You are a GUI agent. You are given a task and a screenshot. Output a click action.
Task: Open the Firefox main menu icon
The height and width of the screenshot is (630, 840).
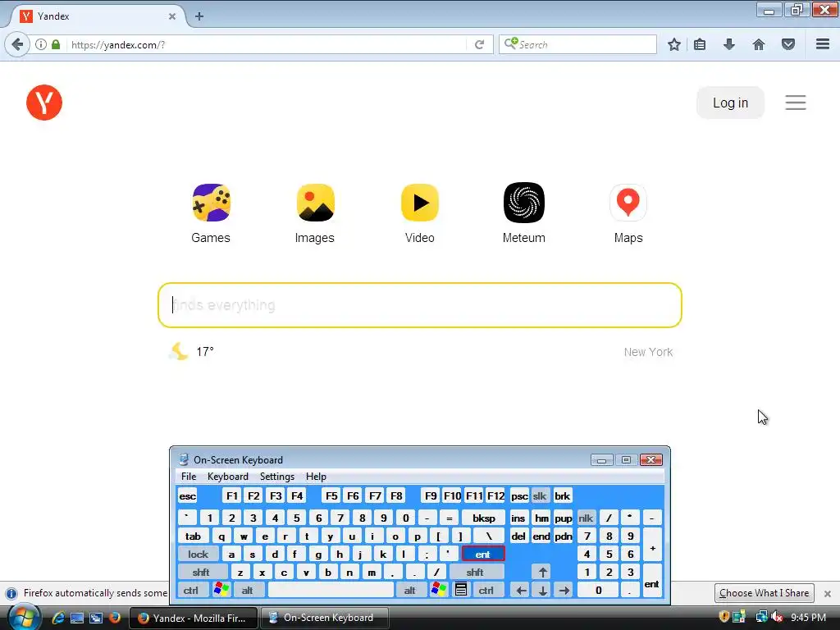click(823, 44)
